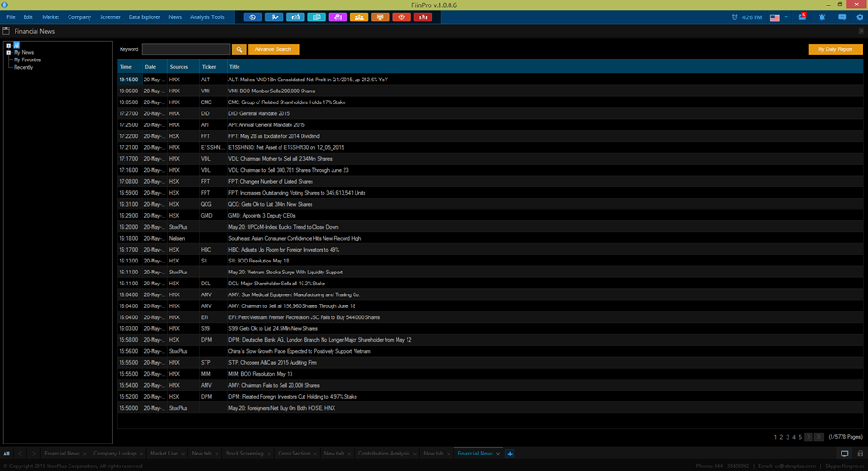Open the File menu

click(11, 17)
